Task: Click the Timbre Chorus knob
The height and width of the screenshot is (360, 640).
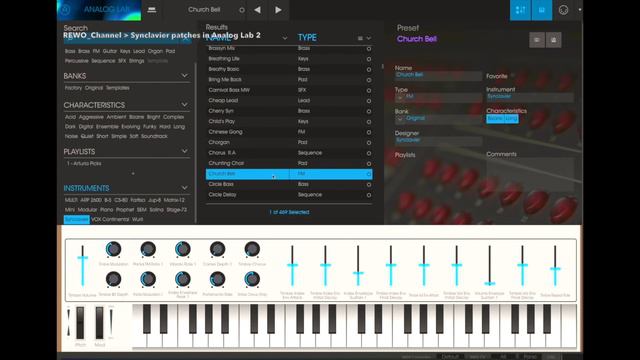Action: [252, 249]
